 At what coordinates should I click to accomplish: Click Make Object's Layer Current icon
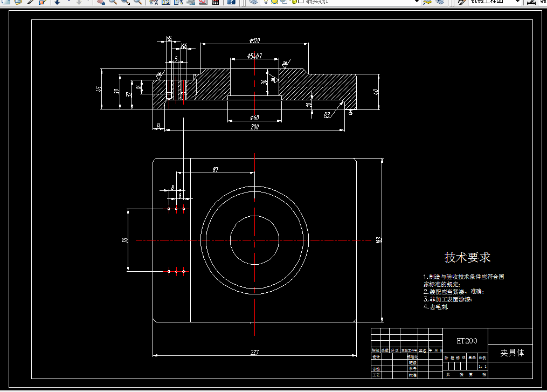pyautogui.click(x=427, y=2)
